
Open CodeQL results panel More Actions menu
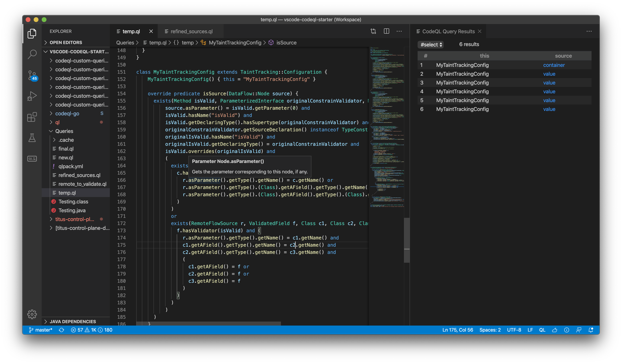(589, 31)
